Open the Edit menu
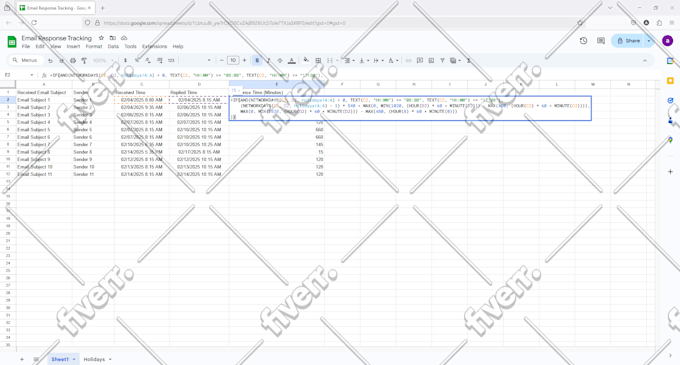The image size is (680, 365). coord(40,46)
